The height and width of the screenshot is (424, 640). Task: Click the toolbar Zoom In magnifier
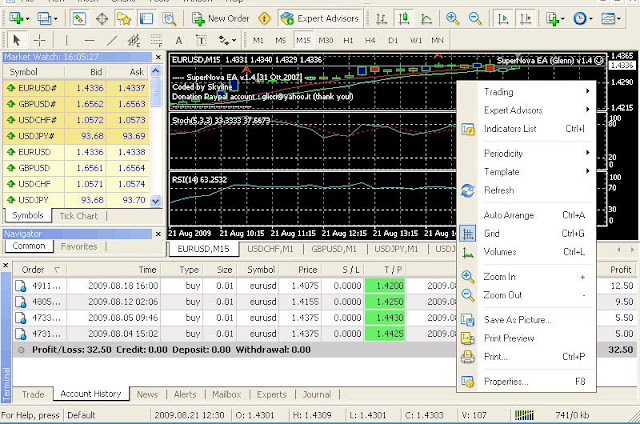click(x=452, y=18)
